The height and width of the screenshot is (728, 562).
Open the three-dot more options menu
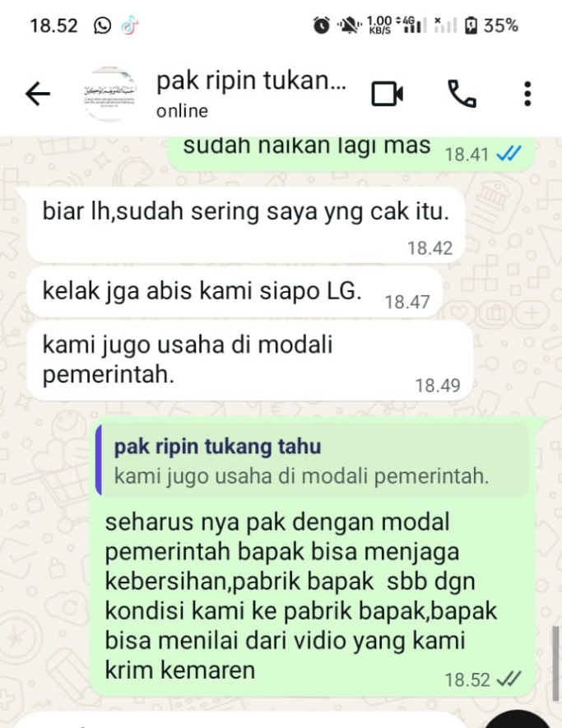tap(527, 94)
